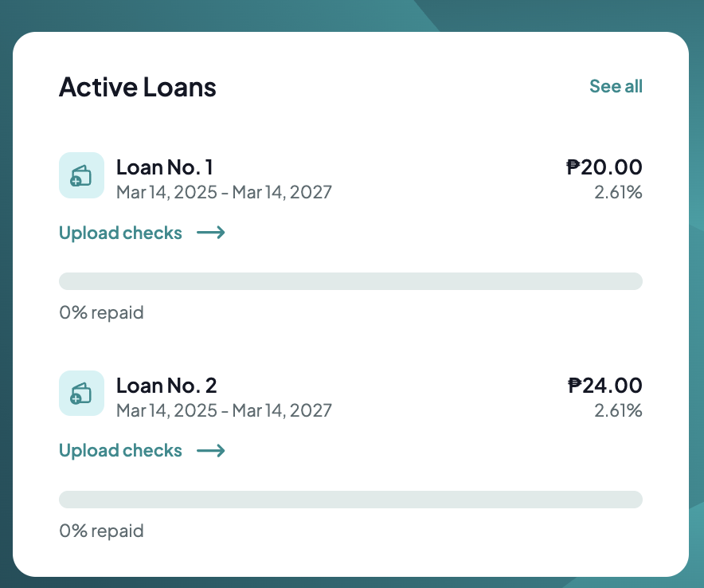Click the 2.61% rate under ₱24.00
Viewport: 704px width, 588px height.
click(x=618, y=410)
